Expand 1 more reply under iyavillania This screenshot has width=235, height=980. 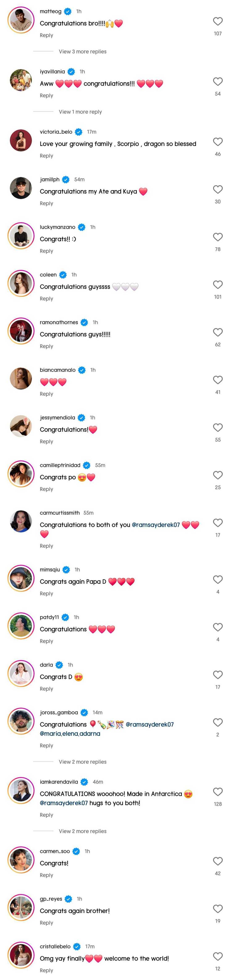click(x=80, y=112)
